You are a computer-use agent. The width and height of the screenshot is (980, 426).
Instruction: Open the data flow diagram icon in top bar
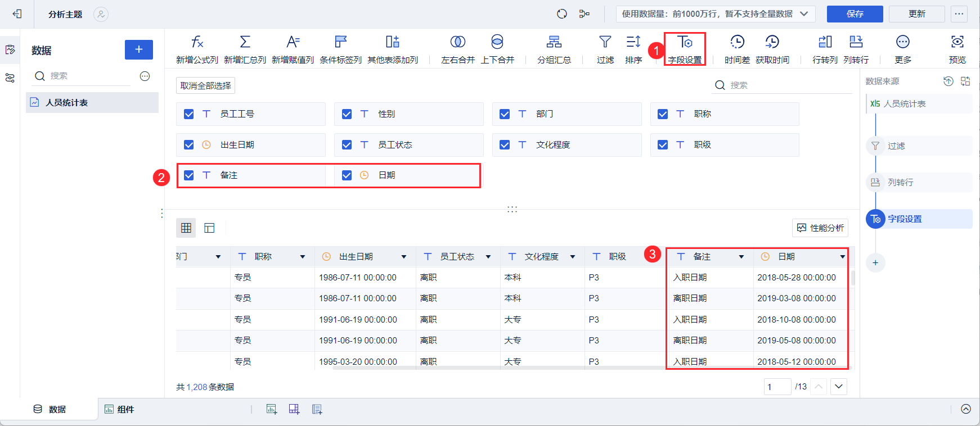coord(585,14)
